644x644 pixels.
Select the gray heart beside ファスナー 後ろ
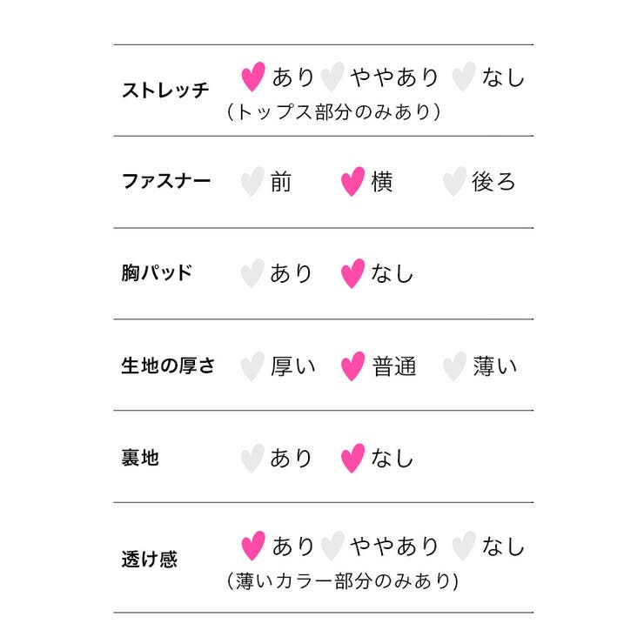pyautogui.click(x=454, y=181)
